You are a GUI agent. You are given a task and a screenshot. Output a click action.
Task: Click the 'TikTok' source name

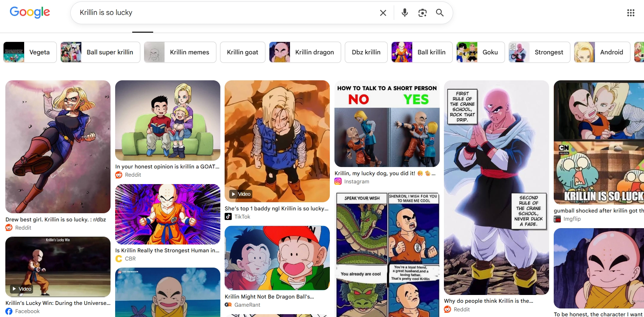tap(242, 217)
